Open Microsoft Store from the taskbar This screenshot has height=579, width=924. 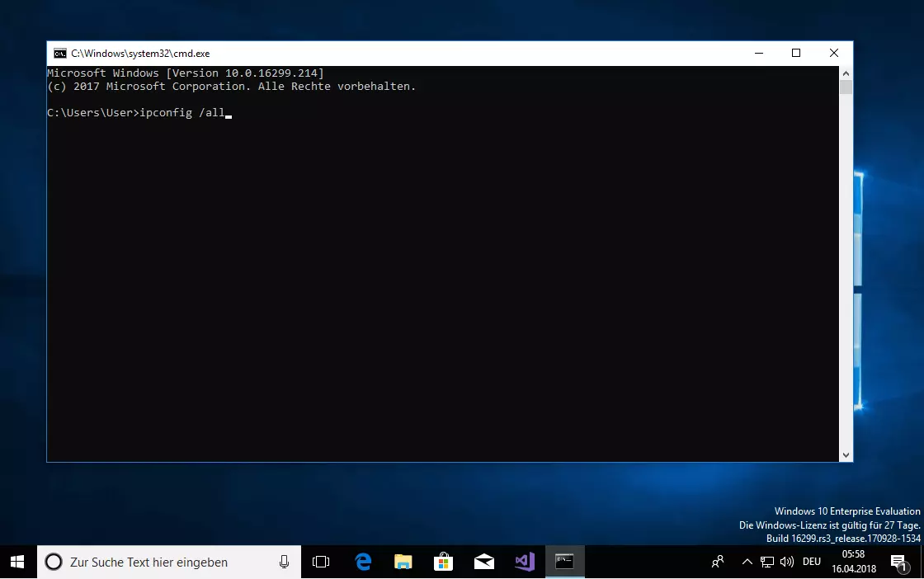pos(444,562)
